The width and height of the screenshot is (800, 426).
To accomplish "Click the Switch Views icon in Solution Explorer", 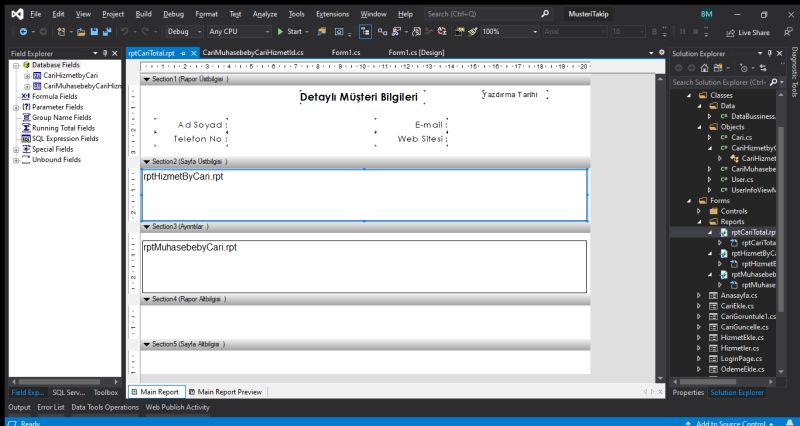I will pyautogui.click(x=718, y=68).
